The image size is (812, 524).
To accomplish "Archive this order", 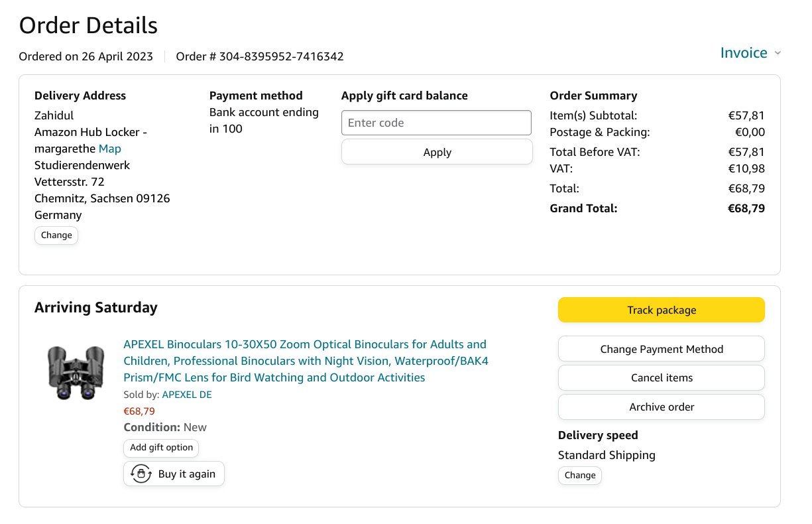I will pos(661,407).
